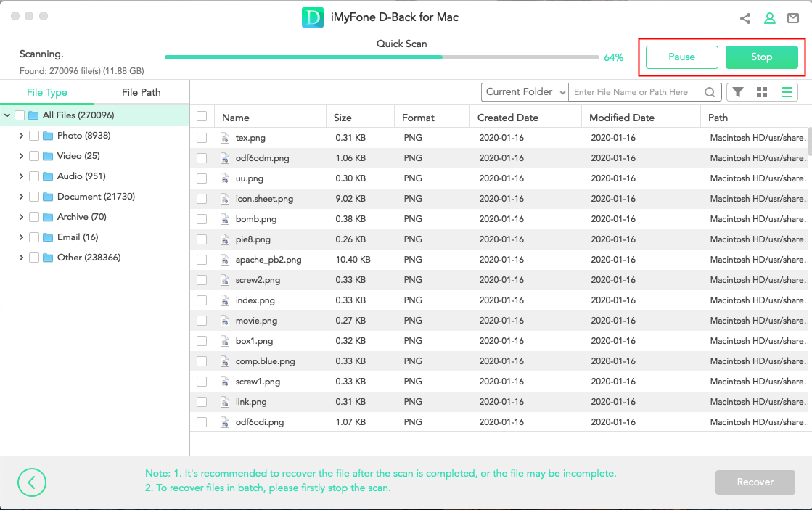Click the filter funnel icon

(738, 92)
